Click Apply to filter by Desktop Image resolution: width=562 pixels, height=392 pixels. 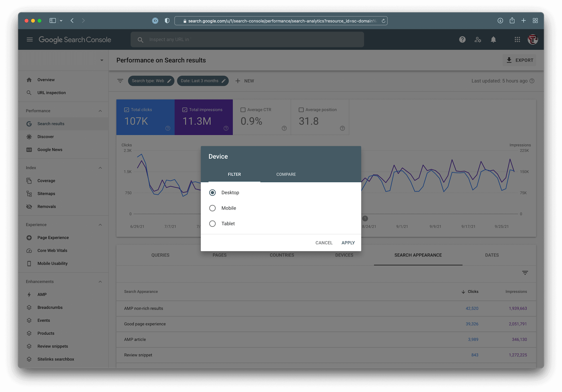348,242
